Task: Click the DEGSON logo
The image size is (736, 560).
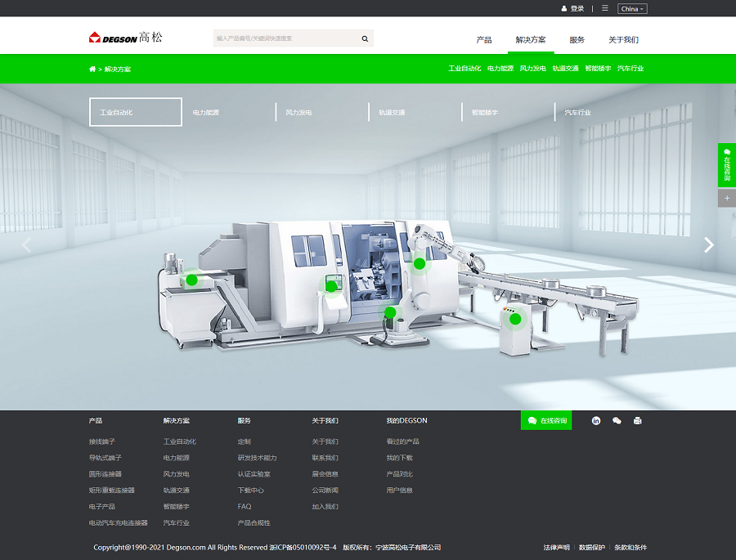Action: click(125, 38)
